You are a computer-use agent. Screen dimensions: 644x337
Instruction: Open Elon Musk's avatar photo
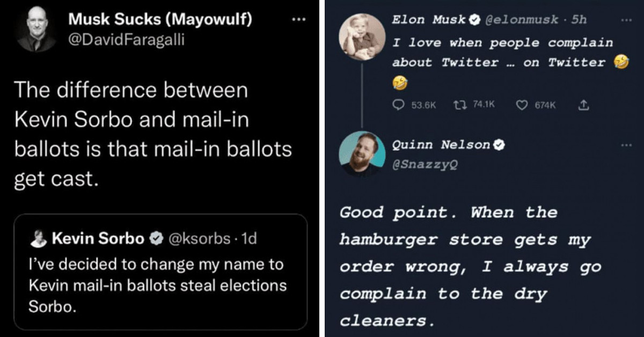pyautogui.click(x=362, y=36)
